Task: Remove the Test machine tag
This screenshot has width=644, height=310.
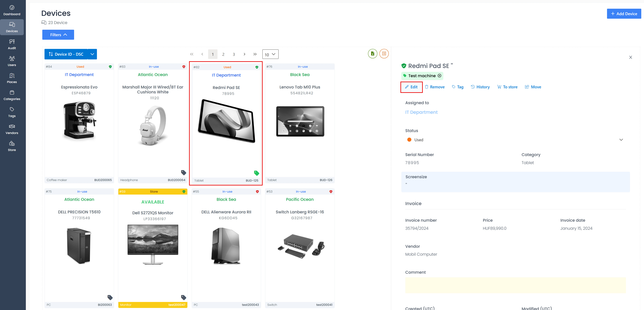Action: point(439,76)
